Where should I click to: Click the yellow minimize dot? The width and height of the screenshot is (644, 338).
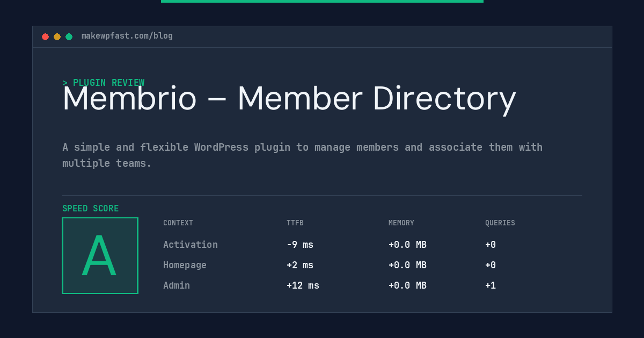(x=57, y=36)
